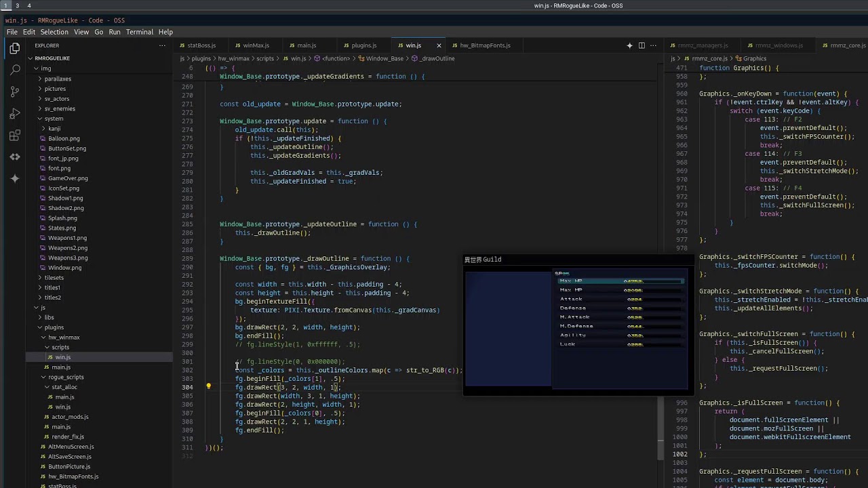868x488 pixels.
Task: Open Window.png file in explorer
Action: pos(64,268)
